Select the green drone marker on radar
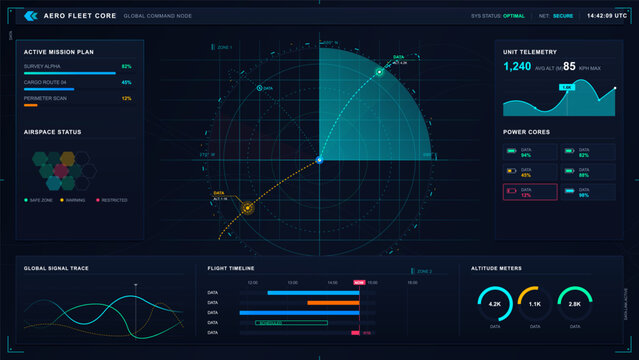 click(379, 72)
